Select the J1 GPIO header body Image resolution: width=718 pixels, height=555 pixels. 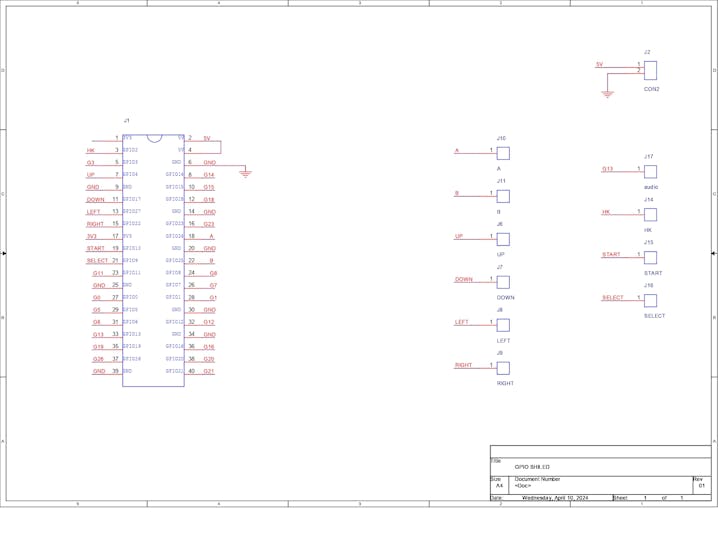click(153, 261)
